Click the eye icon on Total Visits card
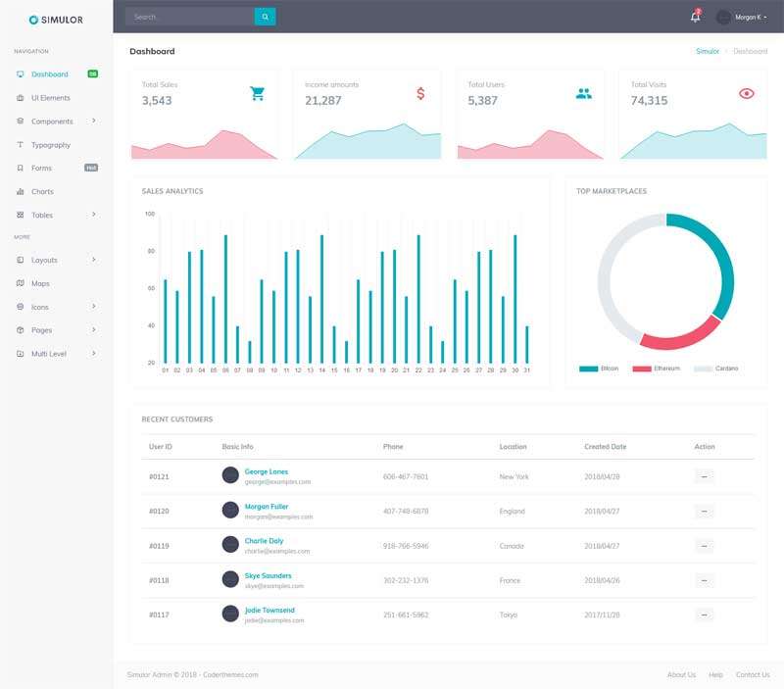Viewport: 784px width, 689px height. [x=746, y=91]
